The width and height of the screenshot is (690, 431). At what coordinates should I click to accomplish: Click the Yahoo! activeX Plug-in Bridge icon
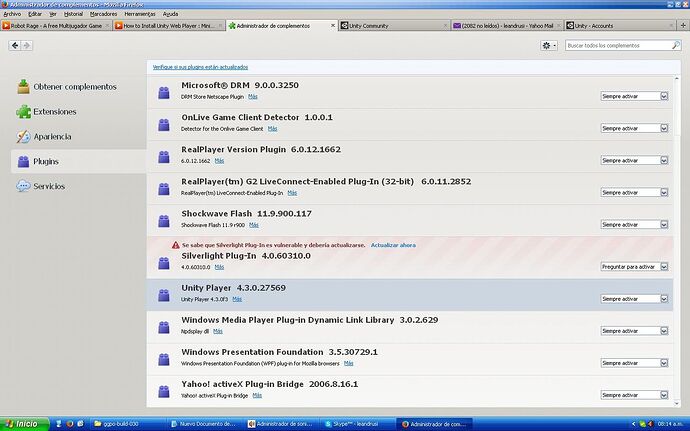click(x=164, y=392)
